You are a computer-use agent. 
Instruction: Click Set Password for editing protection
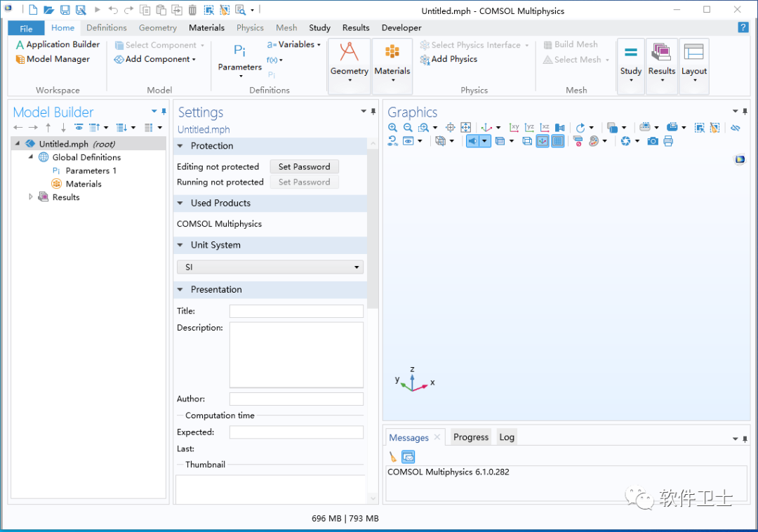(304, 167)
